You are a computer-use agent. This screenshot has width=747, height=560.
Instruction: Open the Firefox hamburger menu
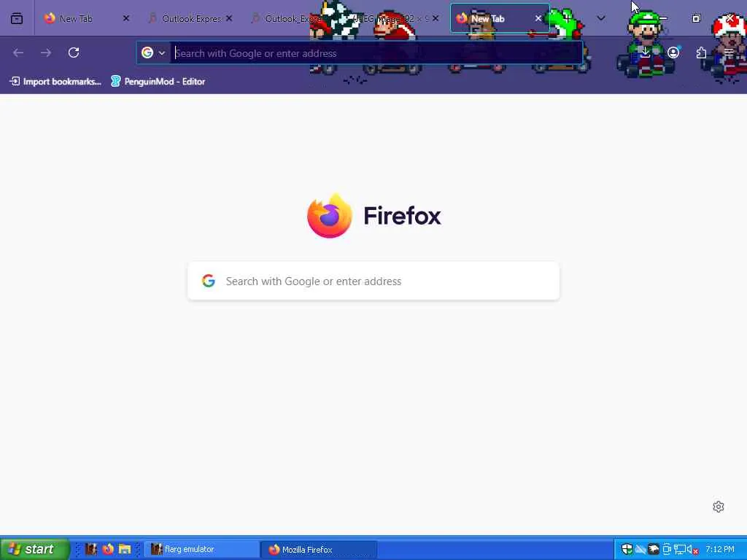729,52
